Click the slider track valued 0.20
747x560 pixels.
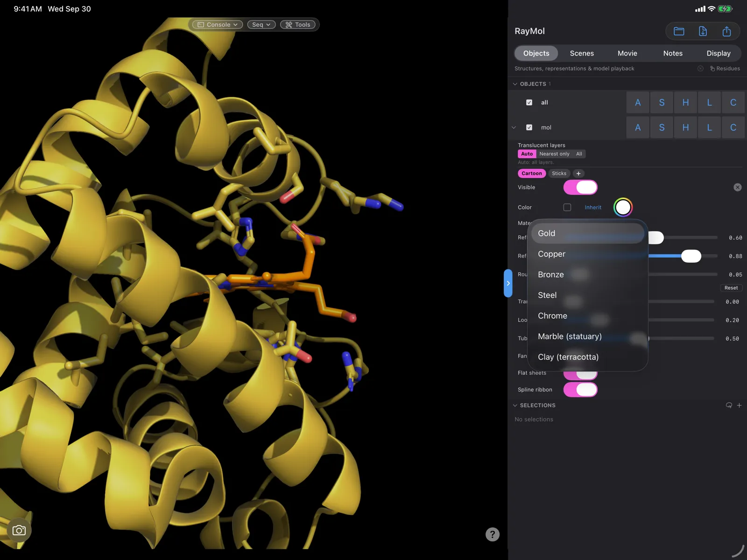[x=681, y=320]
